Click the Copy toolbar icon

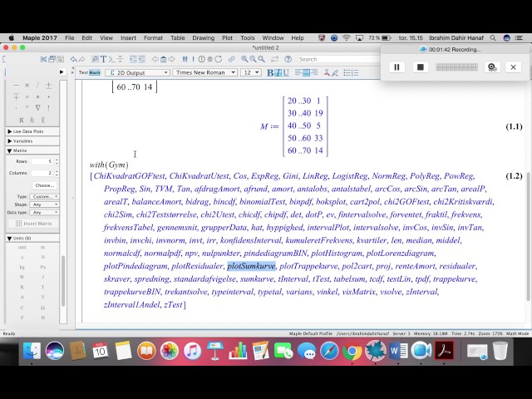52,59
